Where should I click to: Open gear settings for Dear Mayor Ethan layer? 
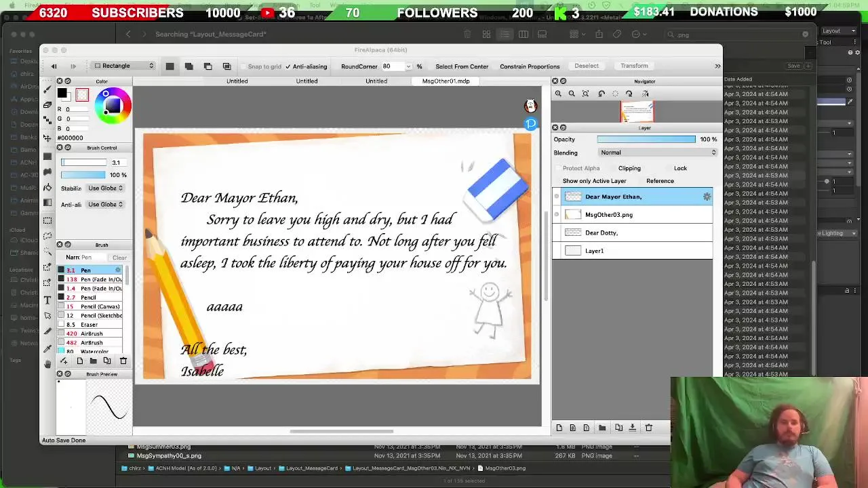[x=707, y=197]
